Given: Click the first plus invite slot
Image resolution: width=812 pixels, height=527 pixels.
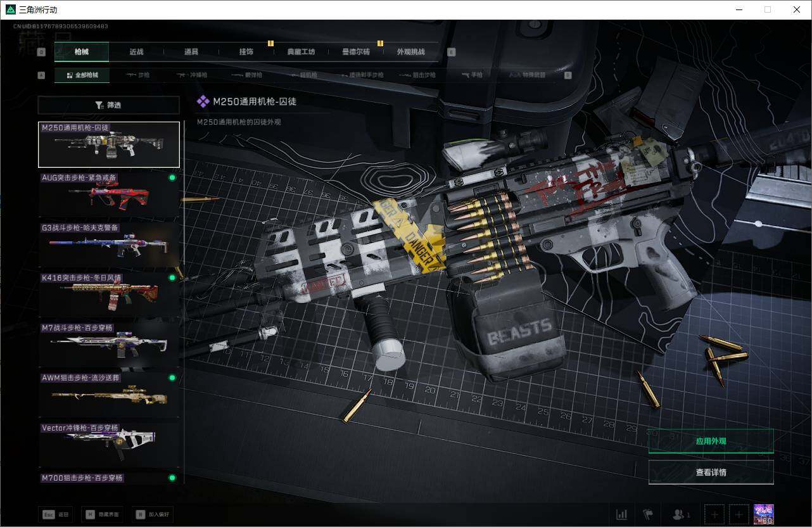Looking at the screenshot, I should (714, 514).
